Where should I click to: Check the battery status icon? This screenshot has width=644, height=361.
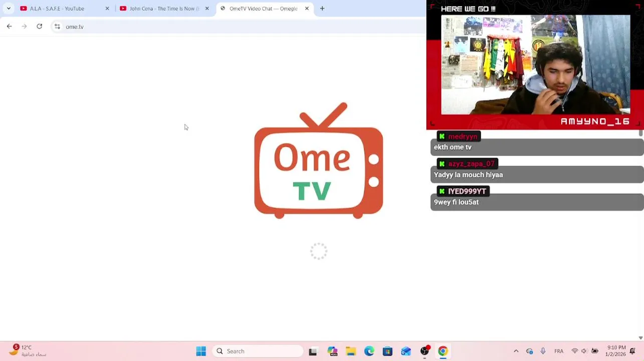(595, 351)
